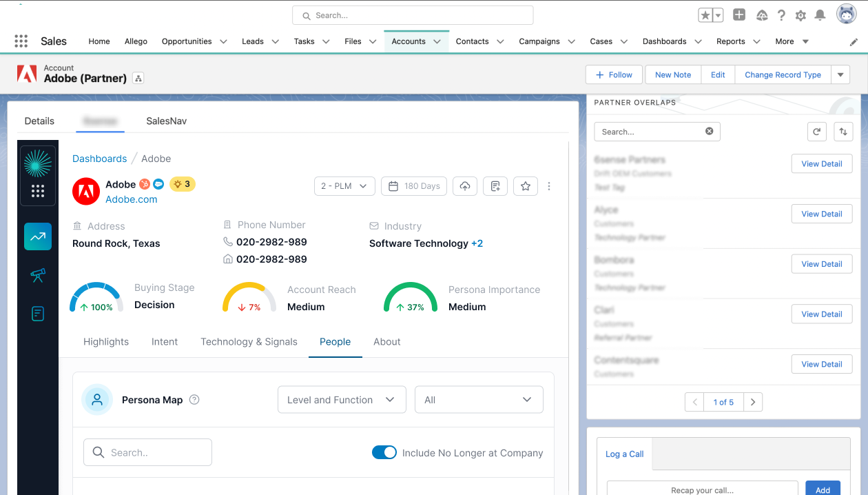Expand the favorites list dropdown arrow
The width and height of the screenshot is (868, 495).
click(718, 15)
